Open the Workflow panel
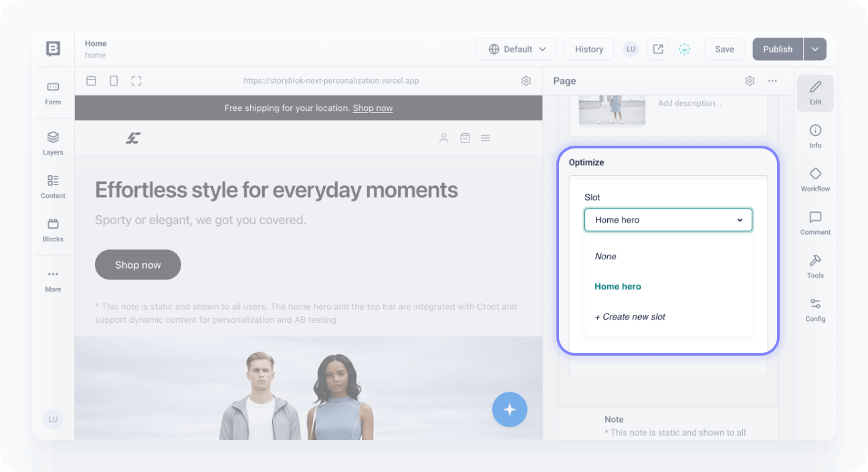This screenshot has width=868, height=472. point(815,179)
